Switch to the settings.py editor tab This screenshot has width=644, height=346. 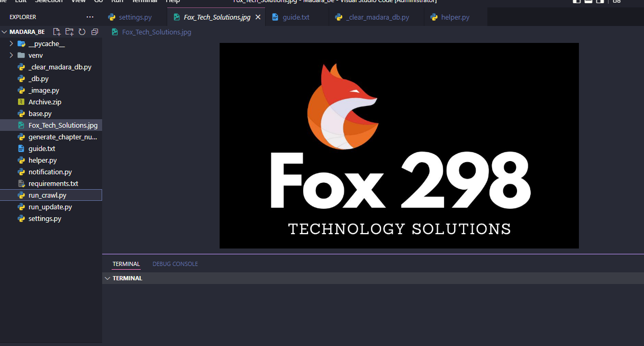pos(135,17)
